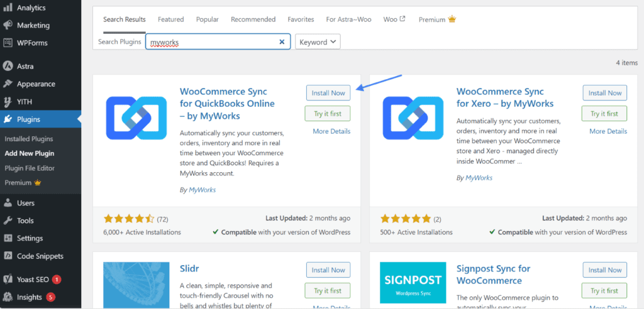Click the external link icon beside Woo
The image size is (644, 309).
click(x=402, y=19)
